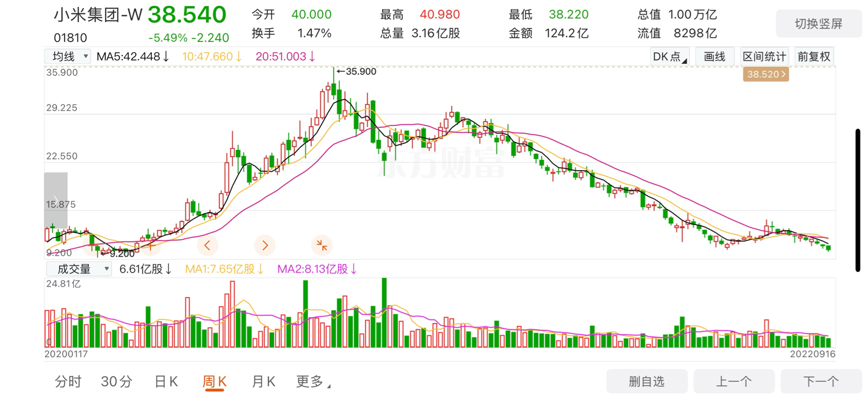The height and width of the screenshot is (401, 868).
Task: Tap the 金额 124.2亿 turnover amount
Action: click(x=548, y=33)
